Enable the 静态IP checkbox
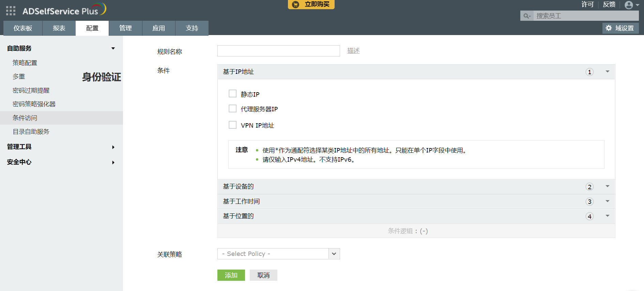This screenshot has width=644, height=291. [x=233, y=94]
